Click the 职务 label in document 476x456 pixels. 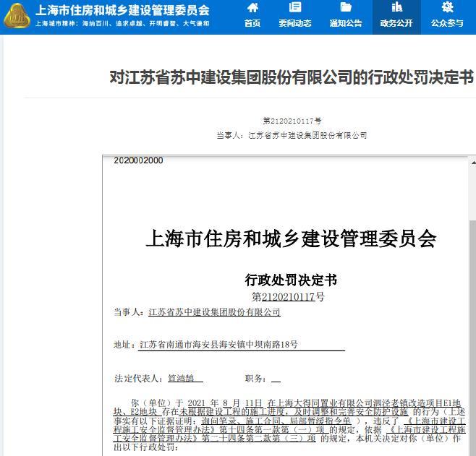click(x=255, y=379)
